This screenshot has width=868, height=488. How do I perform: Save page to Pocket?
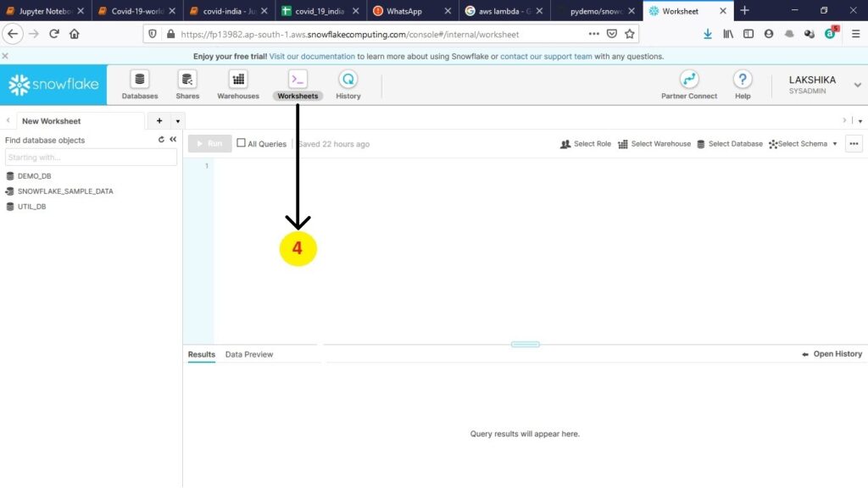tap(612, 34)
